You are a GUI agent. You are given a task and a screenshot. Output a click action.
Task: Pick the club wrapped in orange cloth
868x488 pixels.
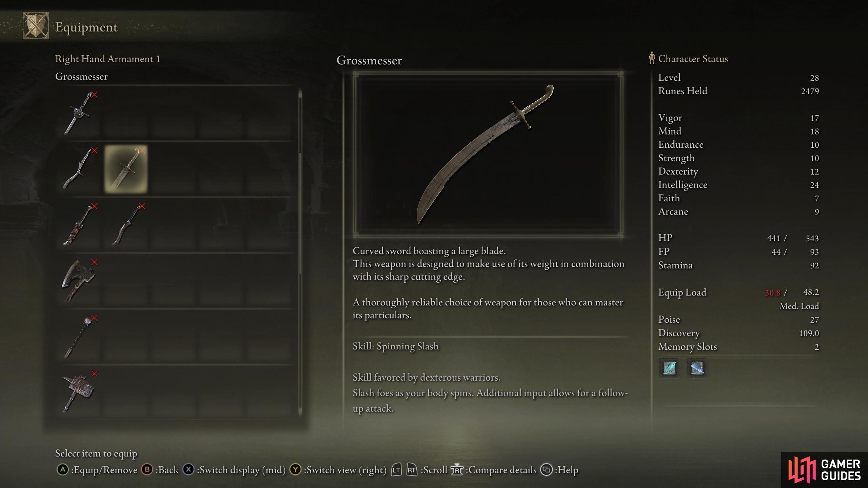click(x=79, y=225)
